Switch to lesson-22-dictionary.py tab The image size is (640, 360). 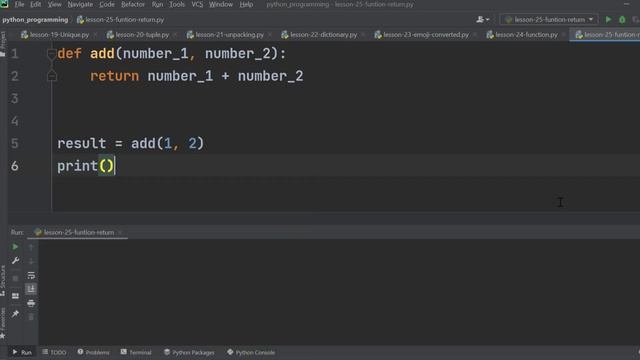point(320,35)
